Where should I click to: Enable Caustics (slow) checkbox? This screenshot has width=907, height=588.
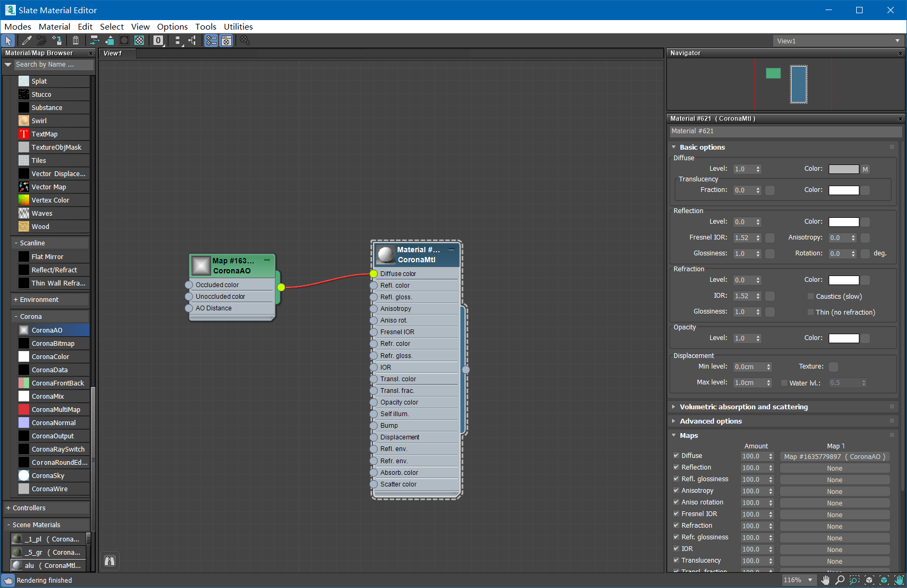click(x=810, y=296)
